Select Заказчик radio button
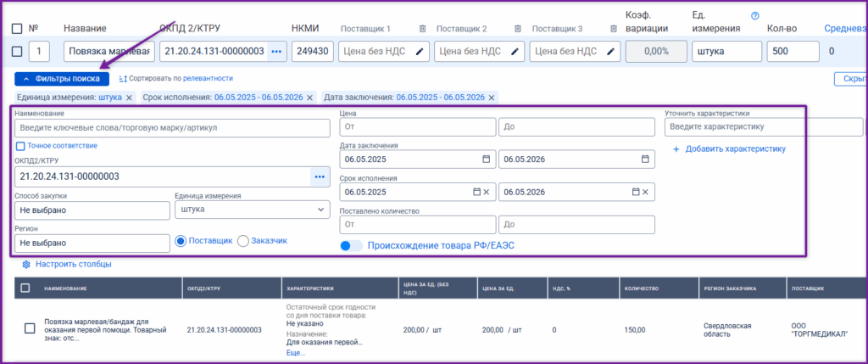This screenshot has height=364, width=868. (242, 241)
